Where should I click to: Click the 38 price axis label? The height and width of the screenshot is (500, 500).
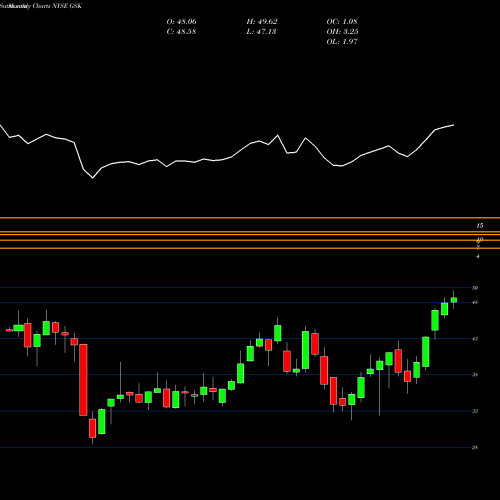tap(475, 375)
